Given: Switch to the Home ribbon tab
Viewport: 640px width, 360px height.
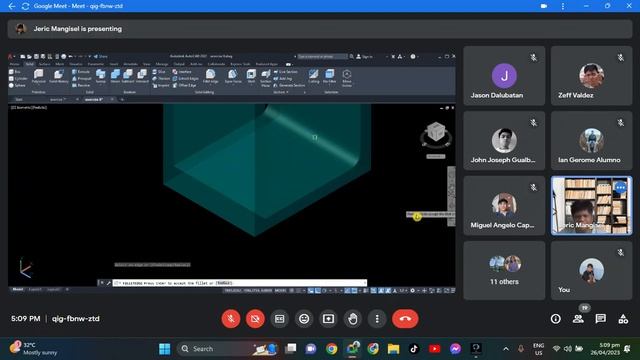Looking at the screenshot, I should pos(15,64).
